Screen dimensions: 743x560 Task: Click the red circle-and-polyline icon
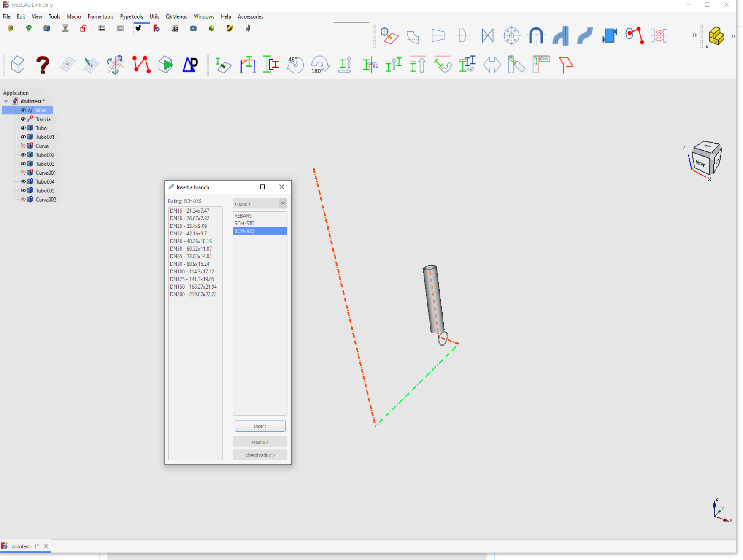tap(635, 35)
